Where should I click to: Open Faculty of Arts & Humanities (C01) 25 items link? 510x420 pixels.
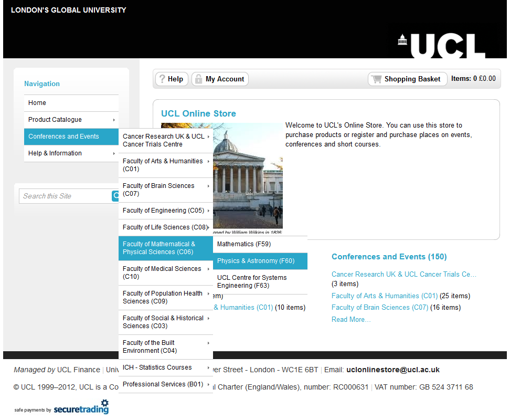(385, 296)
